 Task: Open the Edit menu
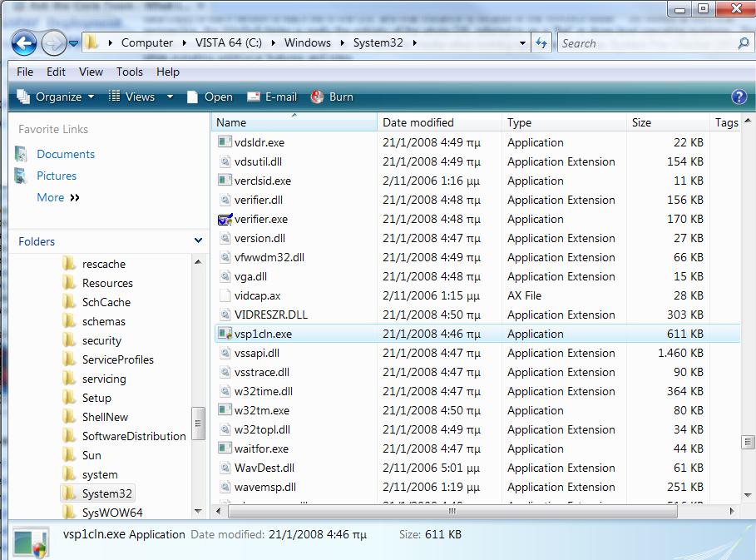[x=56, y=72]
